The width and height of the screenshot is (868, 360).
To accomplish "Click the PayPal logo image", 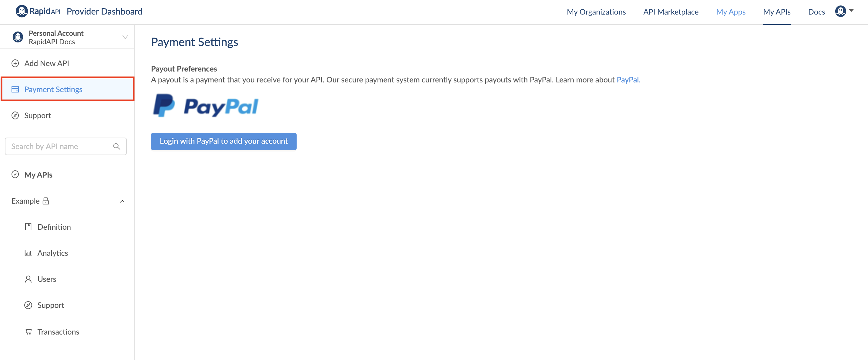I will tap(206, 106).
